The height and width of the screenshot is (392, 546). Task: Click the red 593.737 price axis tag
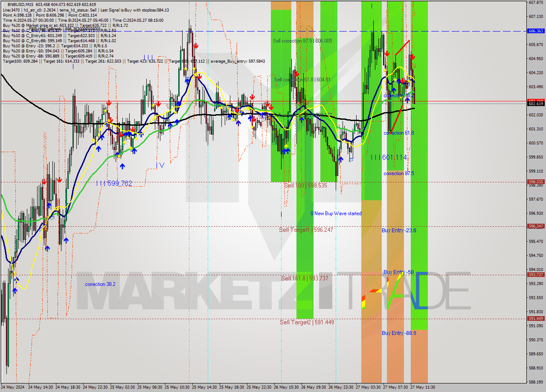[x=536, y=275]
